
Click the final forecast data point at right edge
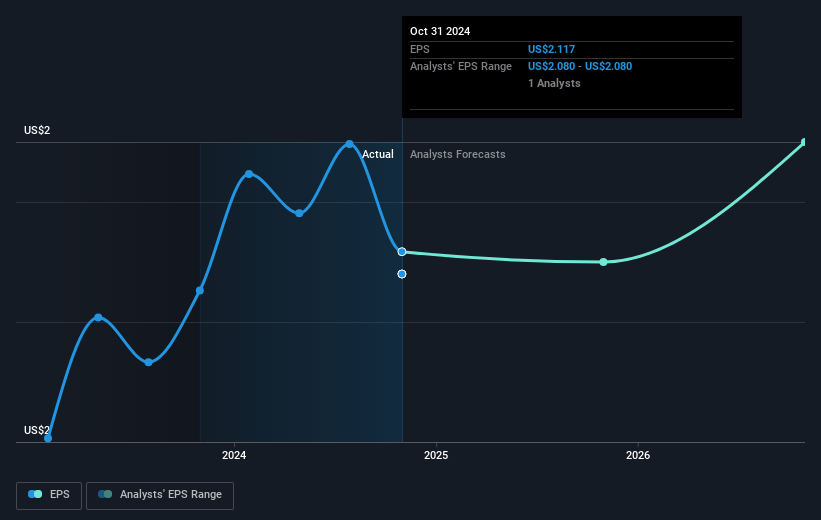click(x=805, y=142)
